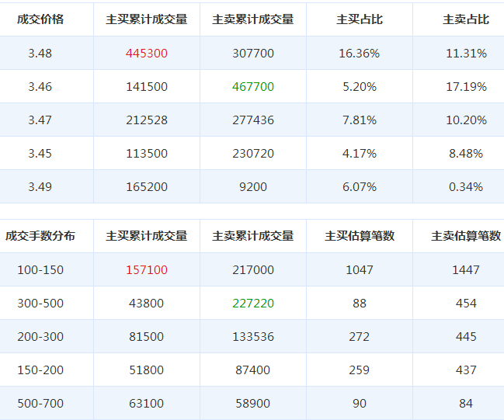Select the 212528 buy volume cell
This screenshot has height=420, width=504.
(x=146, y=120)
